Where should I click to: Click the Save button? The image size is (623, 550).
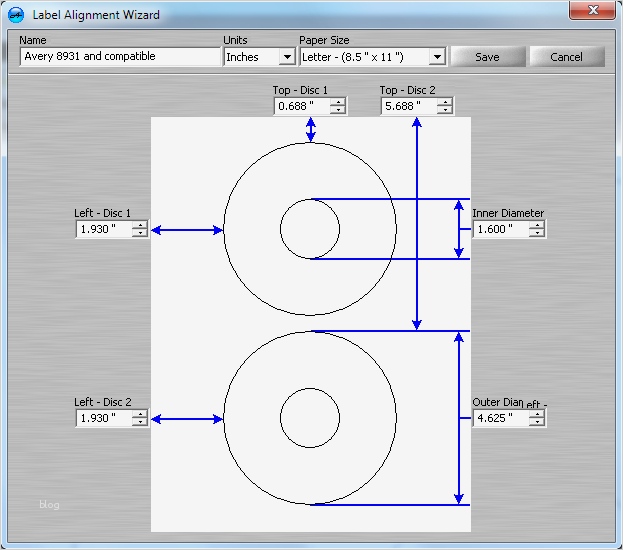click(x=488, y=57)
